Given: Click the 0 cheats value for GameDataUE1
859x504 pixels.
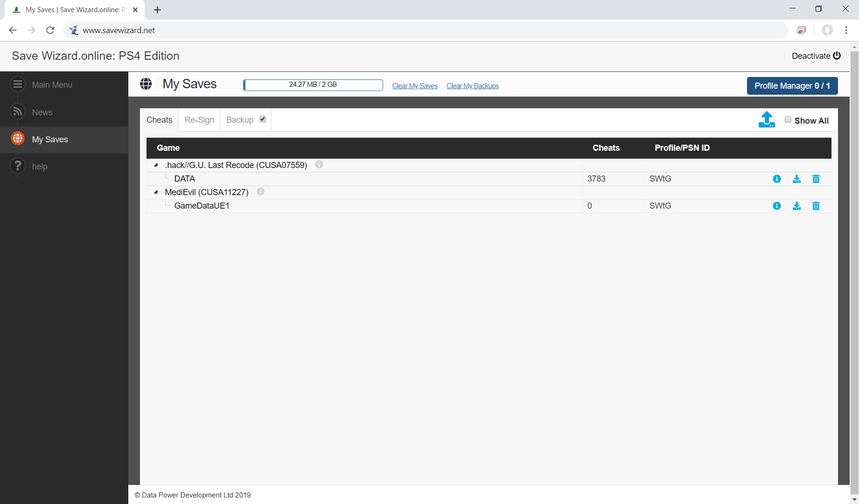Looking at the screenshot, I should 590,206.
